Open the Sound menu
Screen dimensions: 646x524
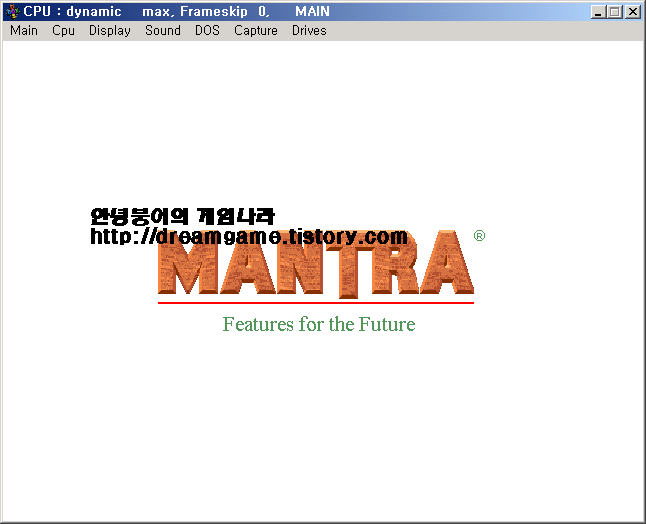coord(163,30)
